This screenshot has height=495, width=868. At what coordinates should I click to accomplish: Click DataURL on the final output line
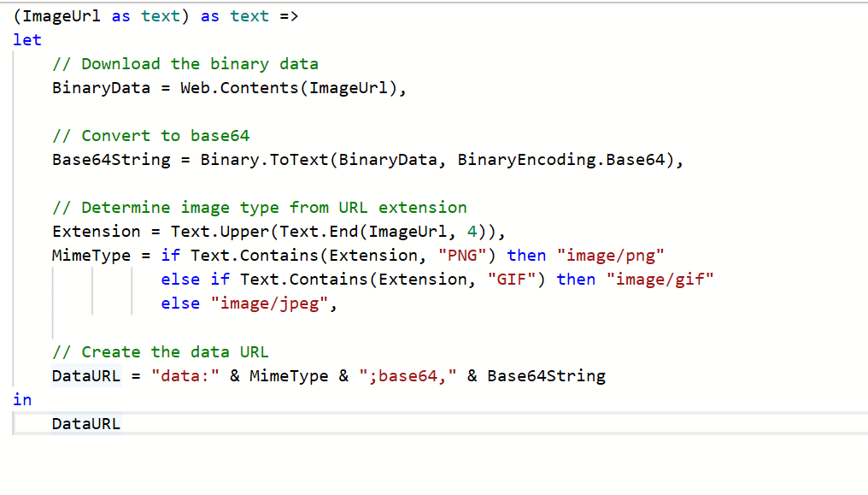click(x=86, y=424)
